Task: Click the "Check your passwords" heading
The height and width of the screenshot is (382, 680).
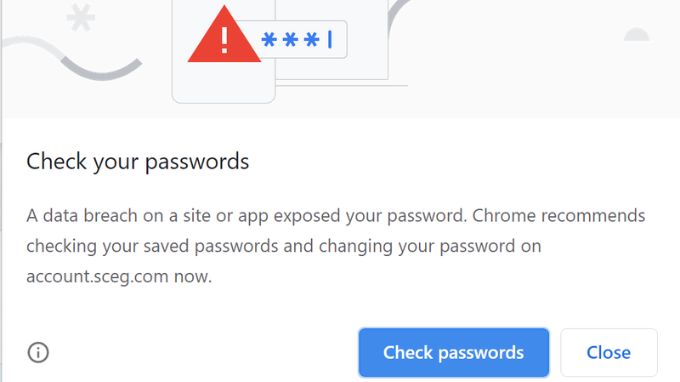Action: point(137,162)
